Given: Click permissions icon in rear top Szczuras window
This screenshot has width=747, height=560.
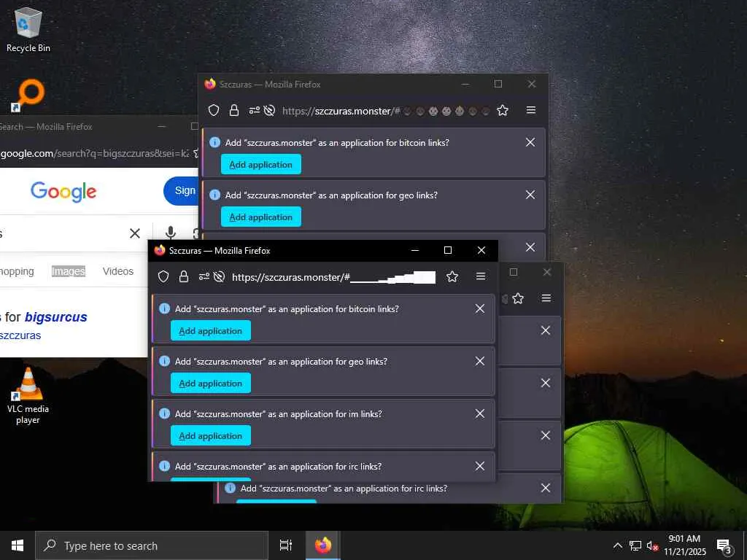Looking at the screenshot, I should tap(255, 111).
